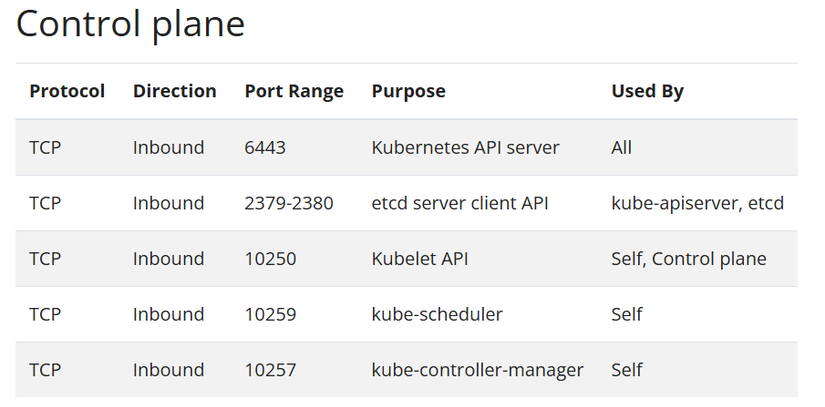Select etcd server client API text
This screenshot has width=825, height=407.
(463, 203)
